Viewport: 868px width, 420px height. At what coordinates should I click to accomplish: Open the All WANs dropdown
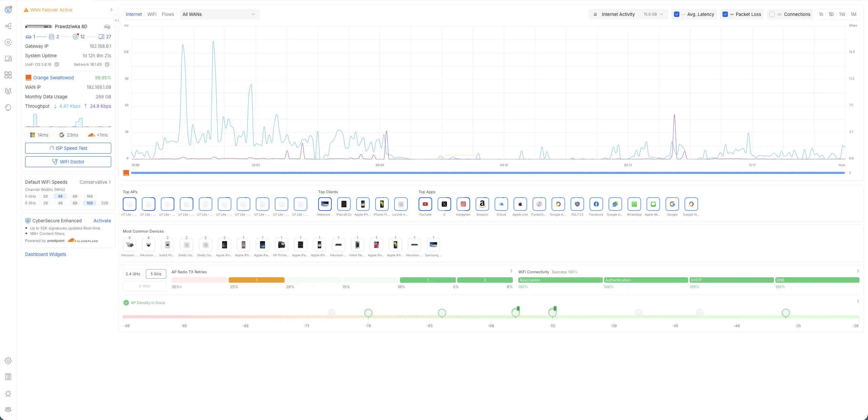[x=219, y=14]
